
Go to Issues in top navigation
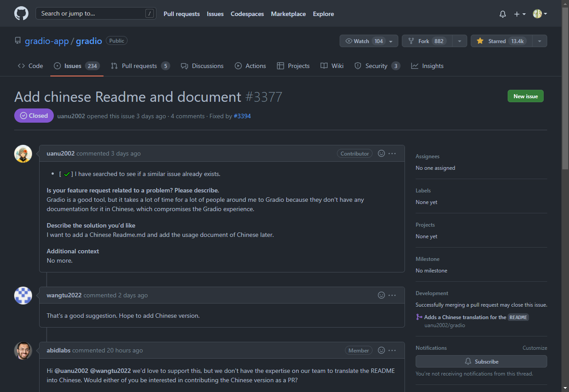pyautogui.click(x=215, y=14)
